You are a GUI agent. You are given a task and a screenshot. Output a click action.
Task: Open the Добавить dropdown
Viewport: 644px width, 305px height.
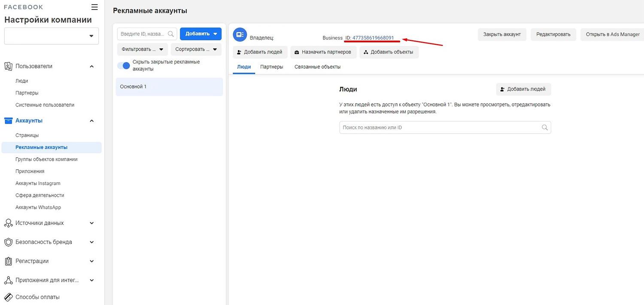(201, 34)
